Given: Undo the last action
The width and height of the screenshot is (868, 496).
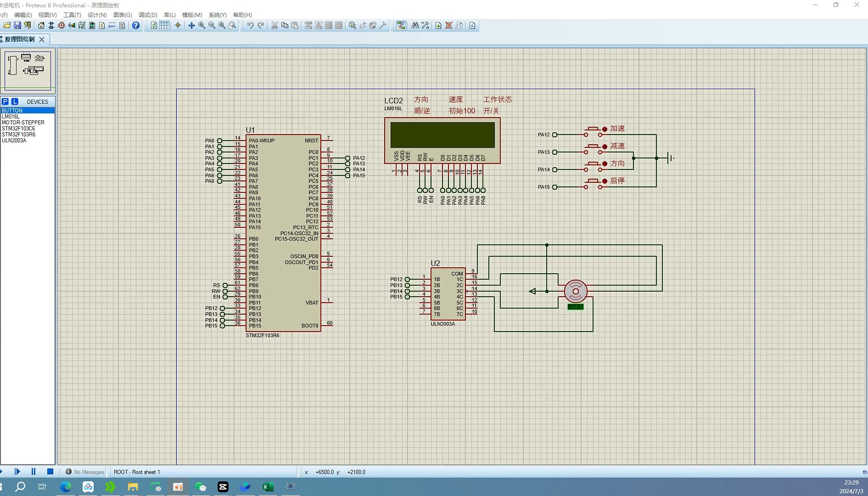Looking at the screenshot, I should tap(251, 25).
